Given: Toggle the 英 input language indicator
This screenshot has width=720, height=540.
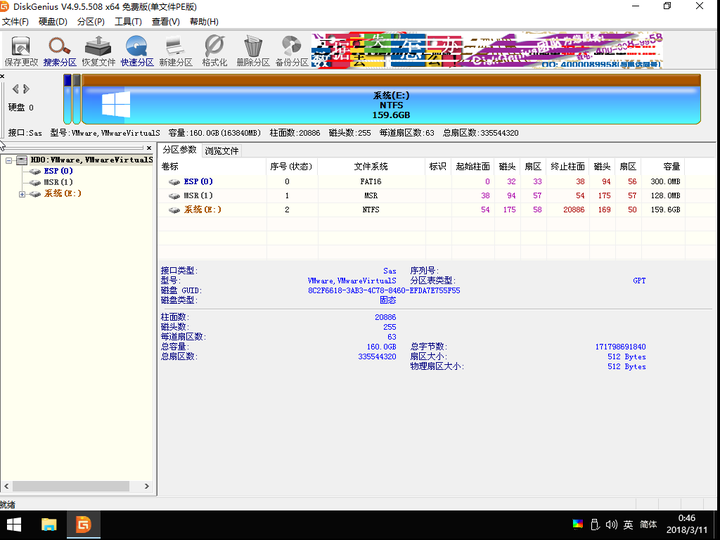Looking at the screenshot, I should click(628, 524).
